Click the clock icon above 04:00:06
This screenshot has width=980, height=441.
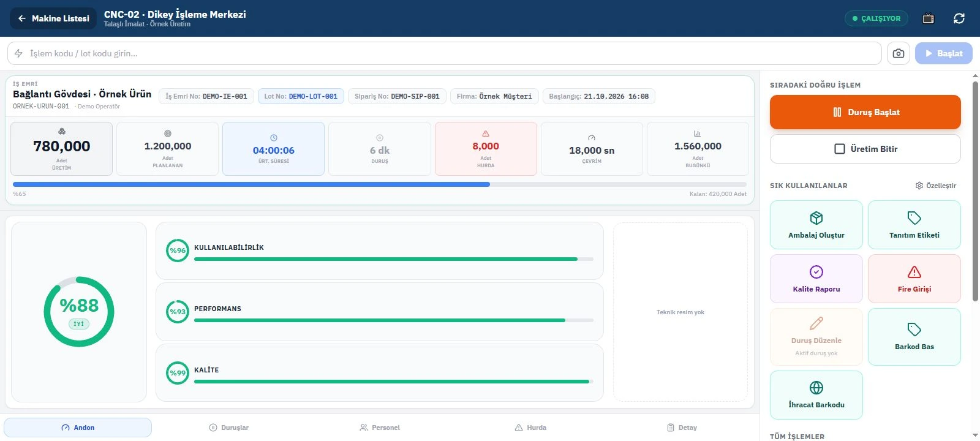click(x=274, y=138)
